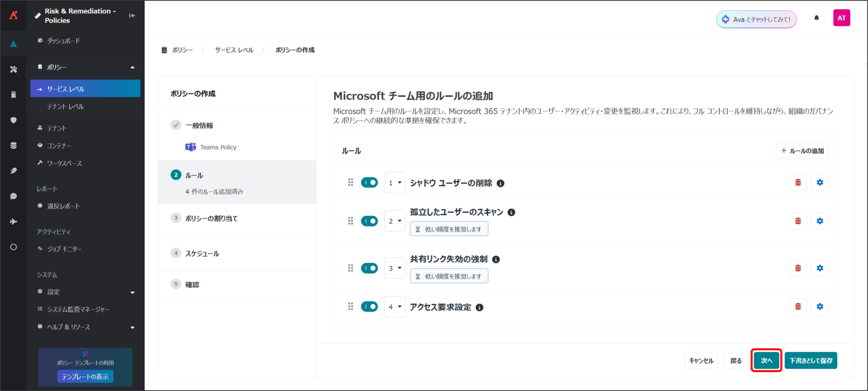
Task: Click the 次へ button
Action: coord(766,361)
